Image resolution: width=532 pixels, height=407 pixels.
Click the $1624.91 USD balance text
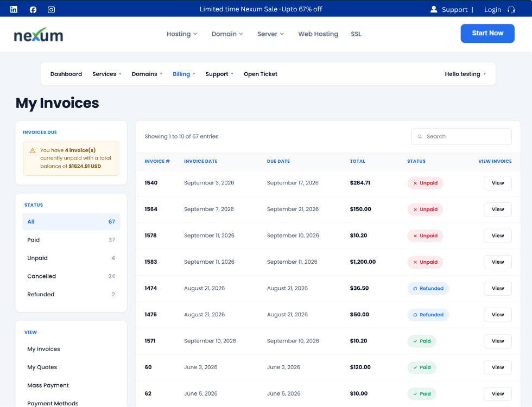[85, 166]
